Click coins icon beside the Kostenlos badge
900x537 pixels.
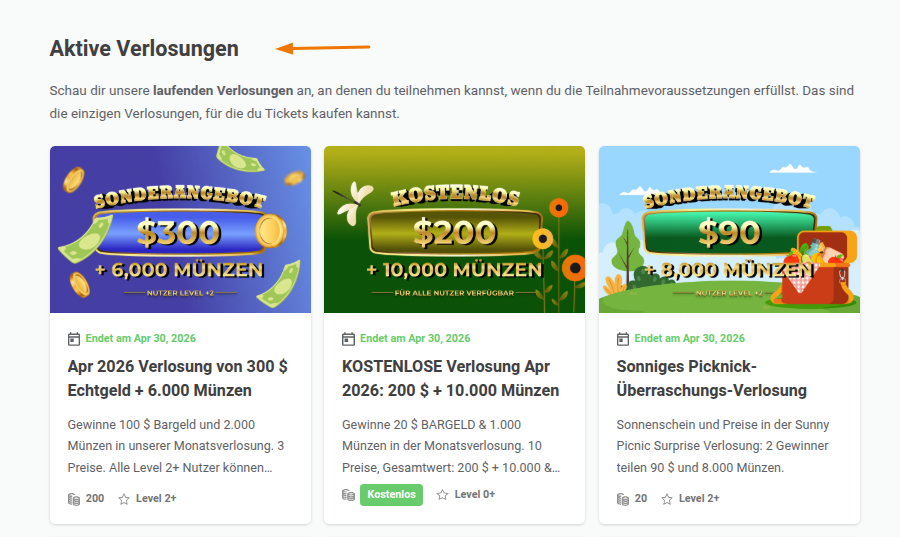tap(348, 495)
